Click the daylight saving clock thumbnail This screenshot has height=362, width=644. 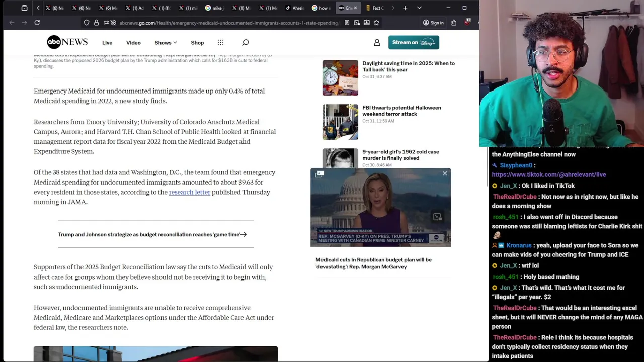point(340,78)
